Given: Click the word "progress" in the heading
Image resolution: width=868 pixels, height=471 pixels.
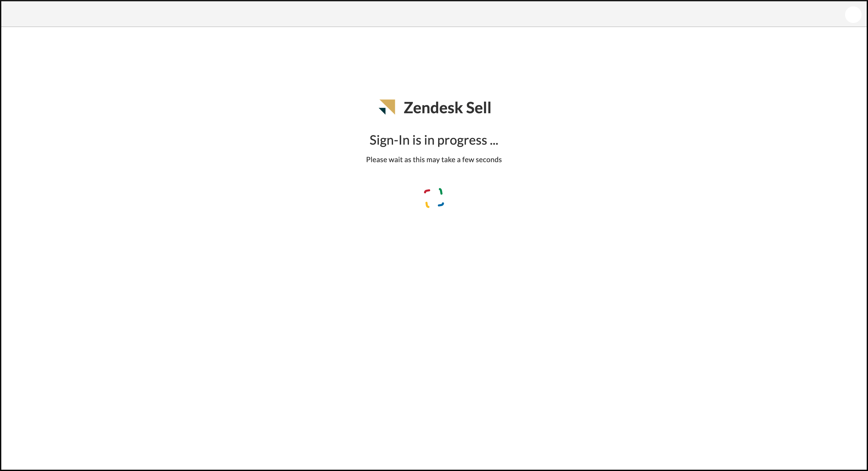Looking at the screenshot, I should coord(462,140).
